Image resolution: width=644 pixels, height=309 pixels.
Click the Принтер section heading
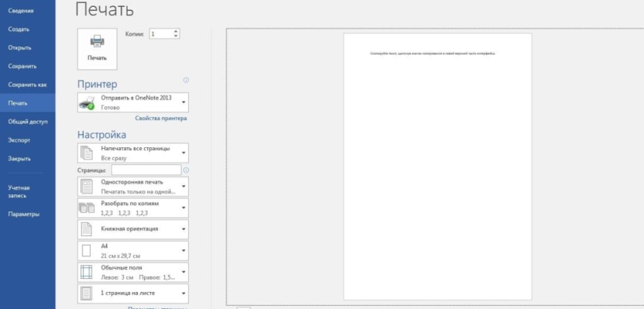(x=98, y=84)
